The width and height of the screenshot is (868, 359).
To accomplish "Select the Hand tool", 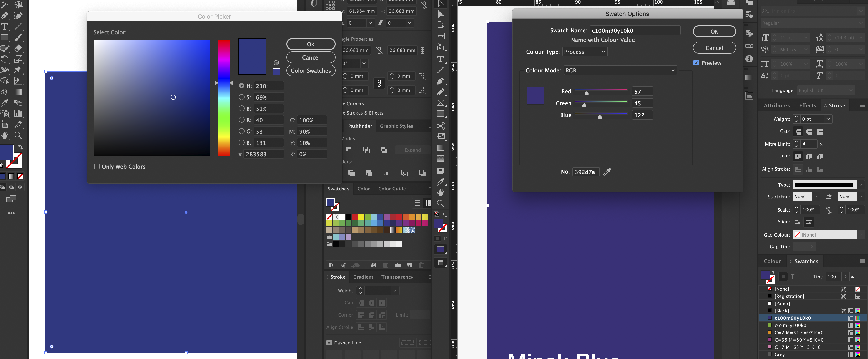I will click(x=4, y=136).
